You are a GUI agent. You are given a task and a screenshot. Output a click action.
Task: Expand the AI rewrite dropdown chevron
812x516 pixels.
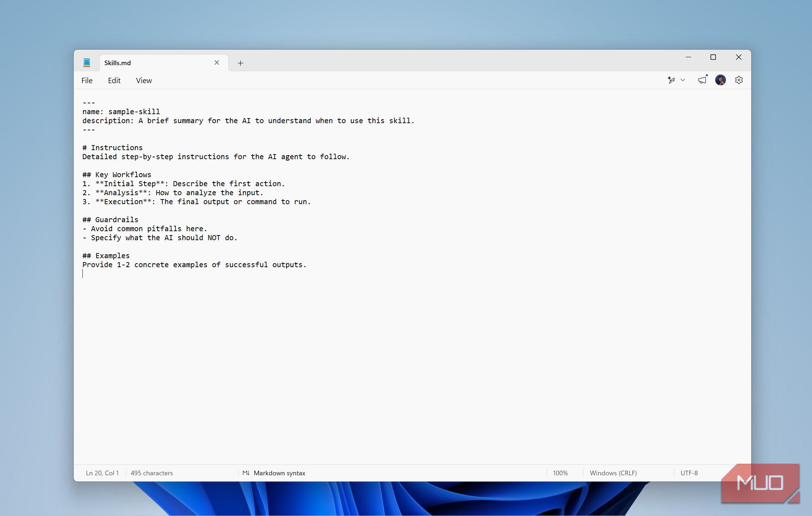pos(683,80)
